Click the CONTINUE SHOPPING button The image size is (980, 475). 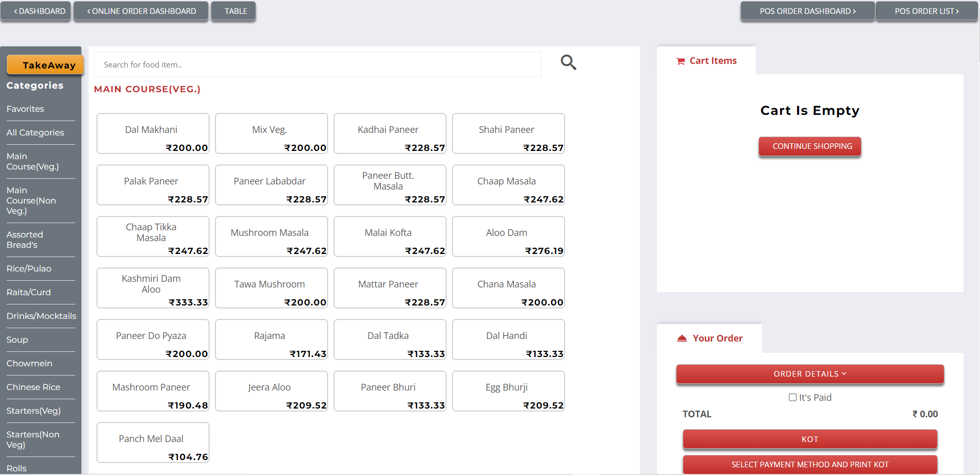pyautogui.click(x=809, y=146)
